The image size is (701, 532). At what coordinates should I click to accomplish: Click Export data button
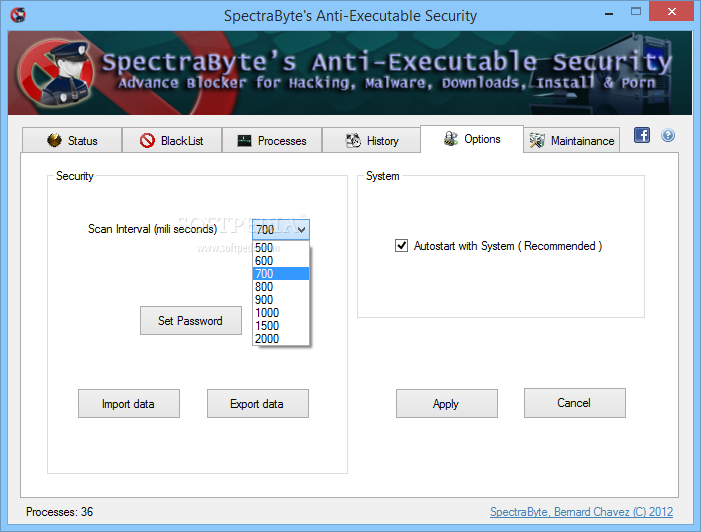pyautogui.click(x=258, y=404)
